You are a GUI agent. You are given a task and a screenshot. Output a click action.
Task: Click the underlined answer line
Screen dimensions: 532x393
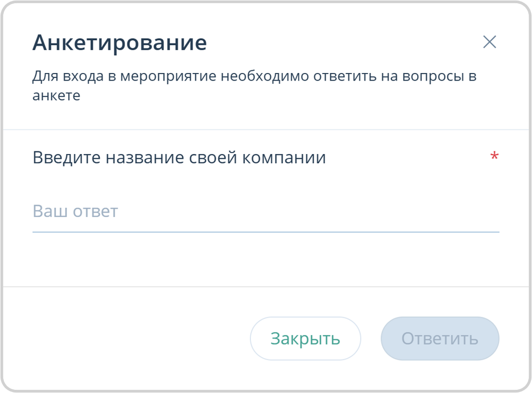tap(266, 231)
